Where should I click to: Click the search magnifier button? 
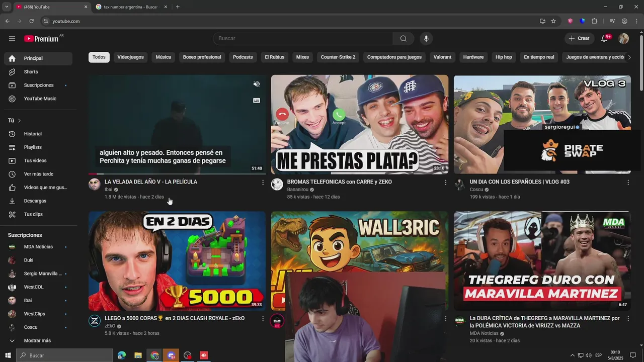pos(404,38)
